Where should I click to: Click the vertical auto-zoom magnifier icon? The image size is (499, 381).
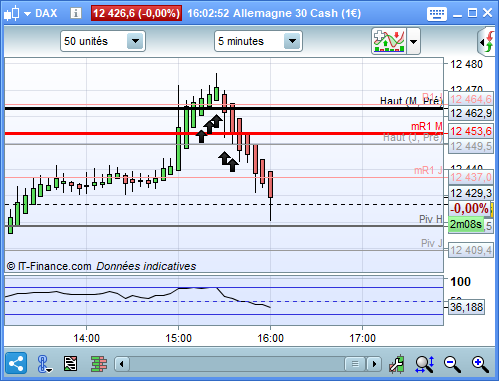pyautogui.click(x=424, y=364)
